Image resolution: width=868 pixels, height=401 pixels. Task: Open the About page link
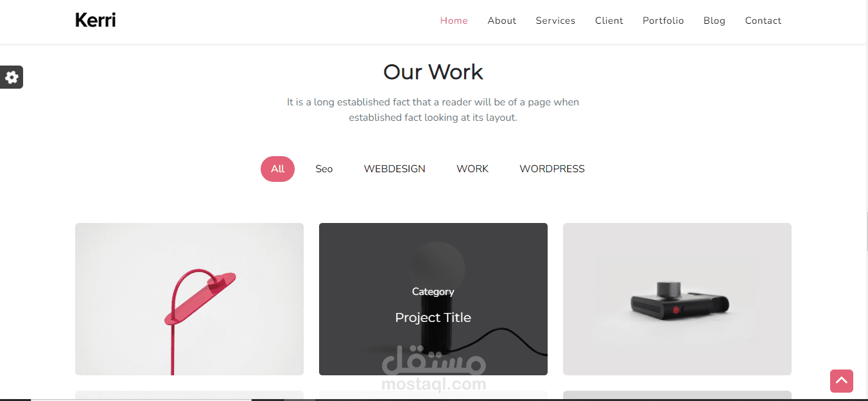click(501, 21)
